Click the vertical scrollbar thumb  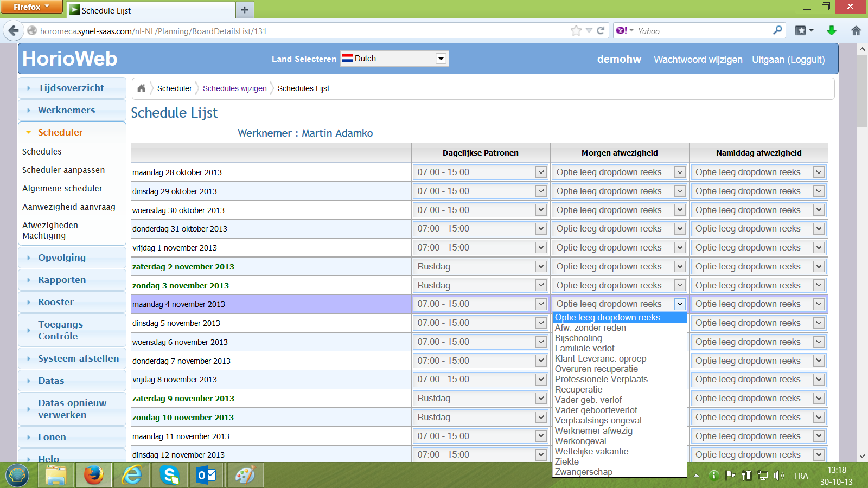[x=862, y=91]
